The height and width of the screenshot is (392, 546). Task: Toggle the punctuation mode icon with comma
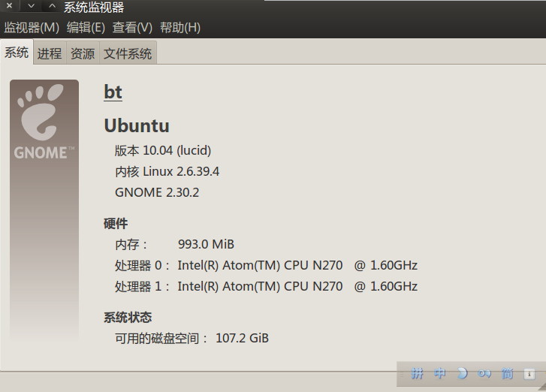484,374
